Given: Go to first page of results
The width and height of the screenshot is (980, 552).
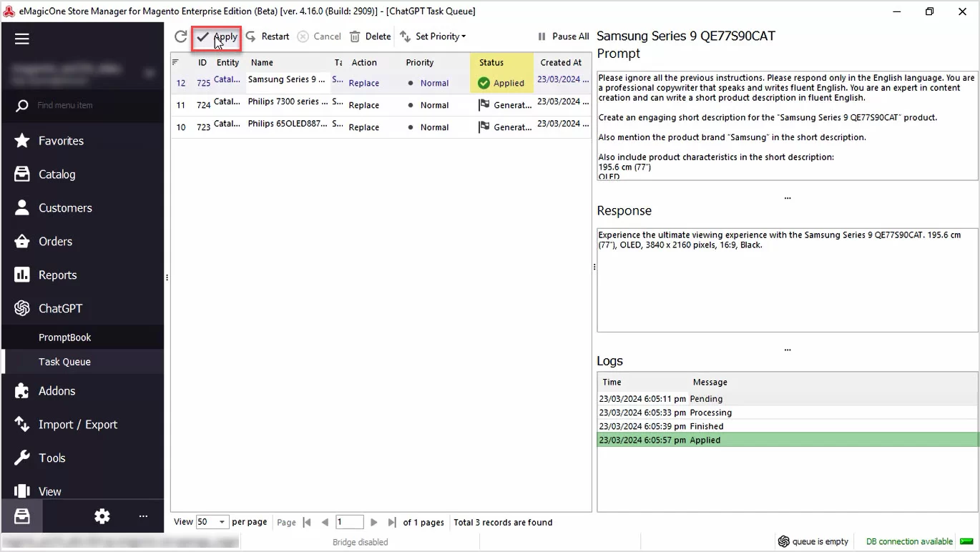Looking at the screenshot, I should (x=308, y=522).
